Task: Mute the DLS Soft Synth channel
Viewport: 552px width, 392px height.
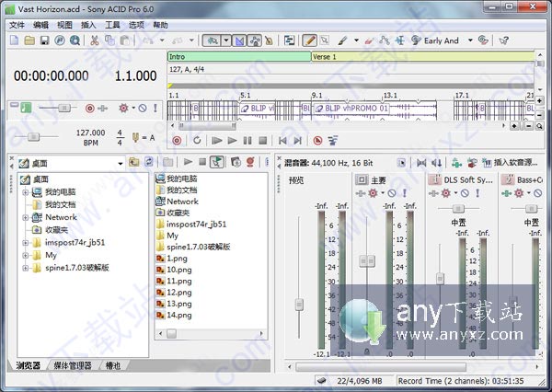Action: click(465, 193)
